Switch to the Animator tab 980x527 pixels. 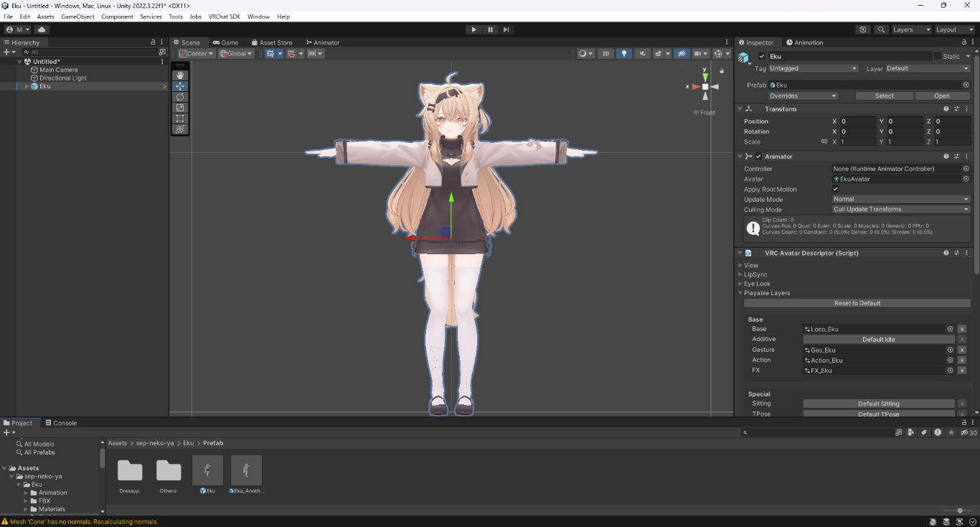[x=322, y=42]
